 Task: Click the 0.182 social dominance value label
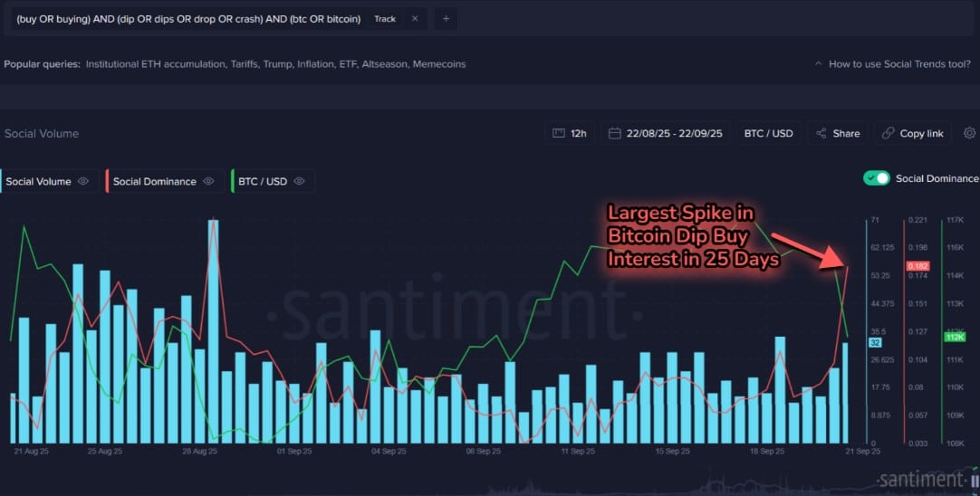(x=918, y=266)
